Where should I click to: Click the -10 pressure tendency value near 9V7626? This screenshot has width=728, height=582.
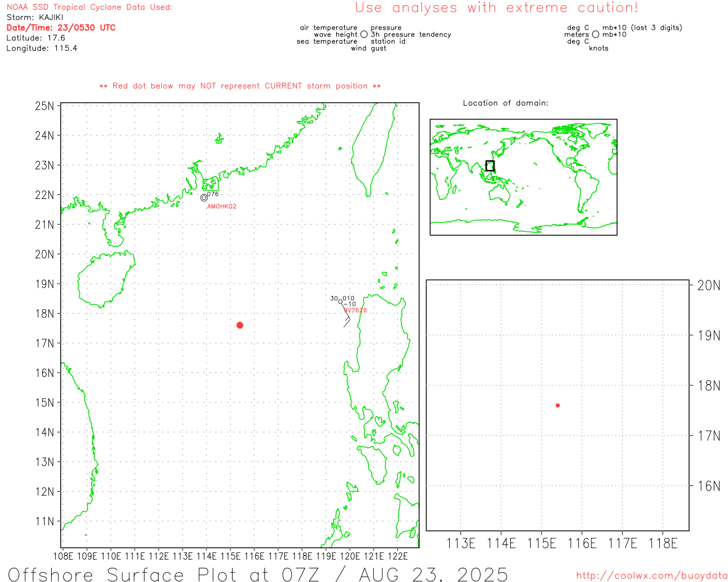[x=350, y=305]
